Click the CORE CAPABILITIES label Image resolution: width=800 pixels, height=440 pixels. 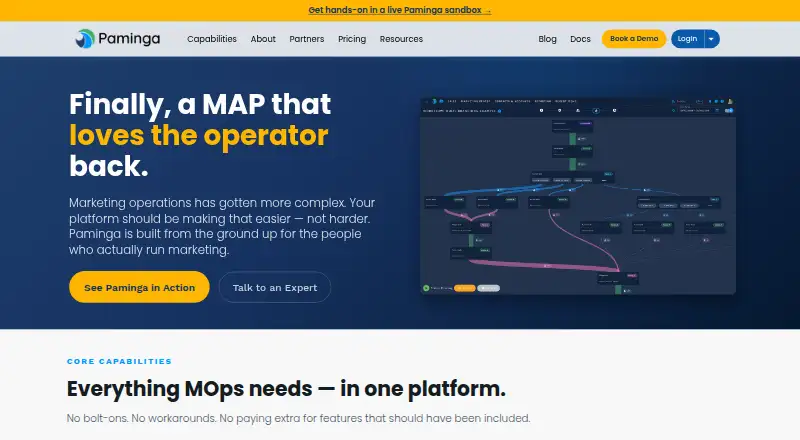click(x=119, y=361)
